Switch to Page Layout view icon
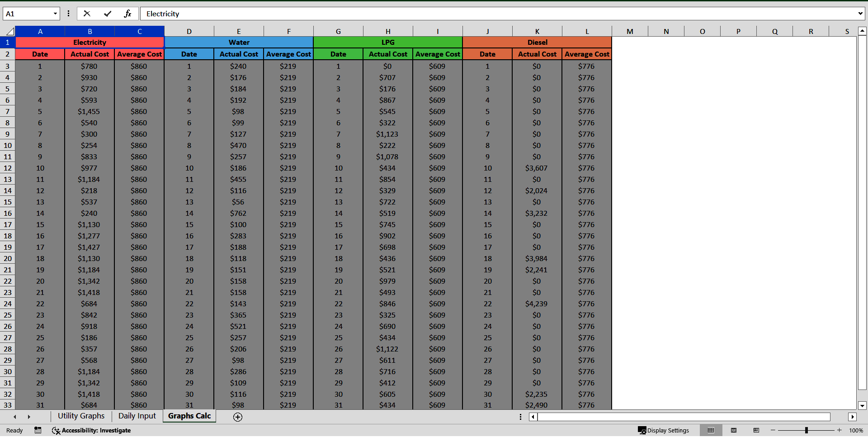This screenshot has width=868, height=437. click(x=734, y=430)
